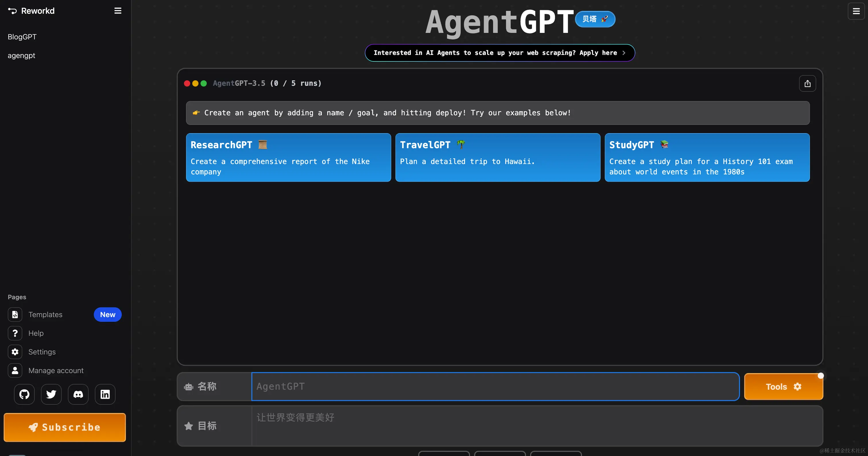Click the Reworkd logo icon

tap(12, 10)
